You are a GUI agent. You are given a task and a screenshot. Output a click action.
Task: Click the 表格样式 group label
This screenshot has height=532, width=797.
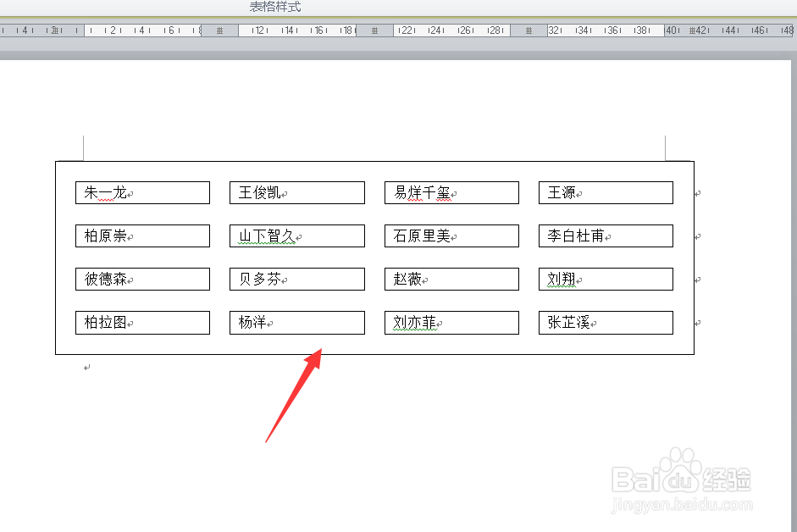[x=275, y=7]
